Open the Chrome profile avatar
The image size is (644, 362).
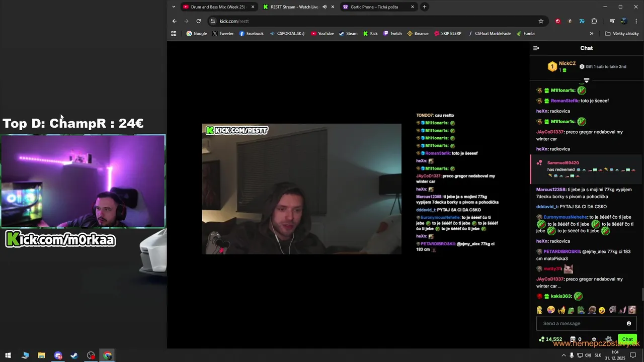pos(624,21)
